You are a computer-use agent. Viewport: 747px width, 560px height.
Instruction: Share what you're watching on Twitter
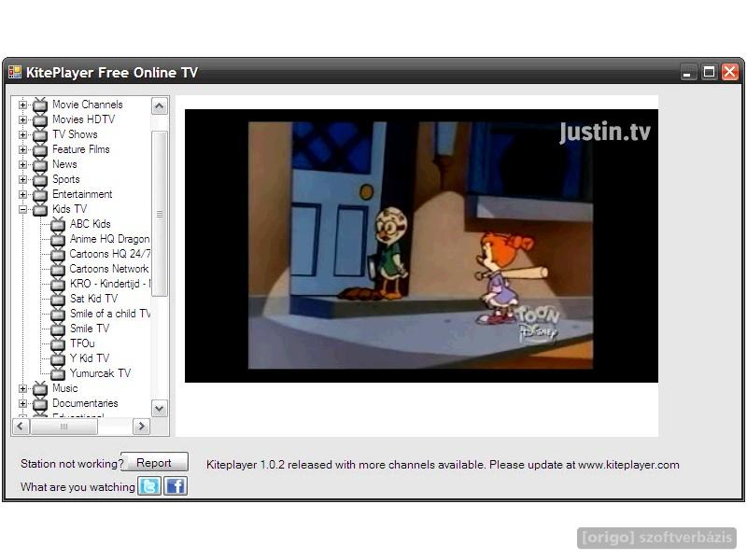(149, 486)
